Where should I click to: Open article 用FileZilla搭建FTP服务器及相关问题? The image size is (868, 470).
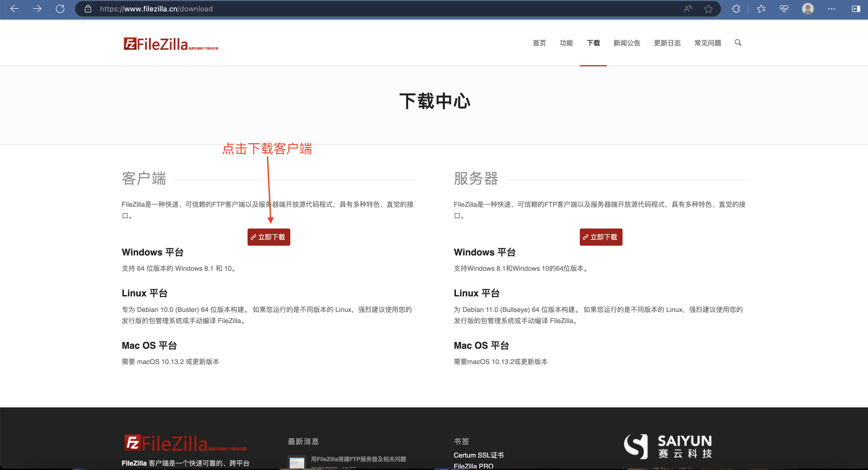tap(359, 459)
